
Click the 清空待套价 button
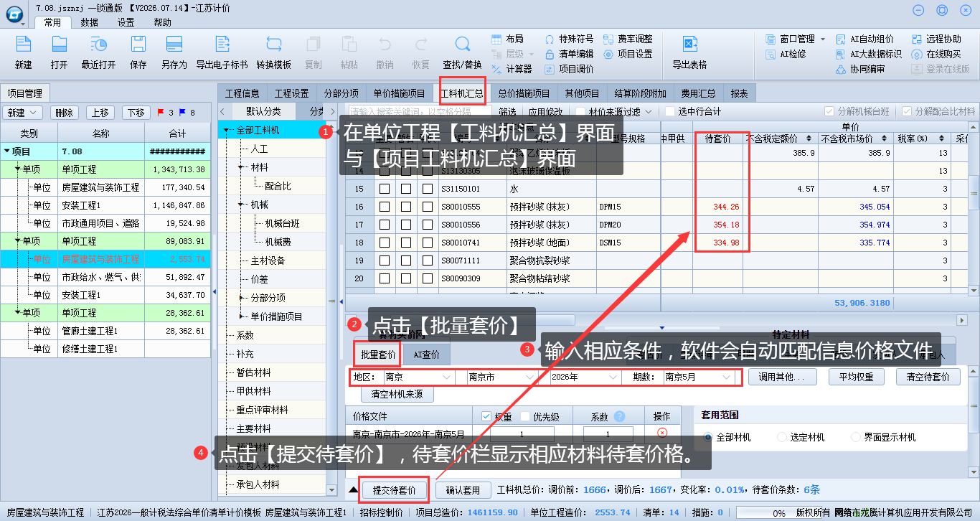click(x=928, y=377)
